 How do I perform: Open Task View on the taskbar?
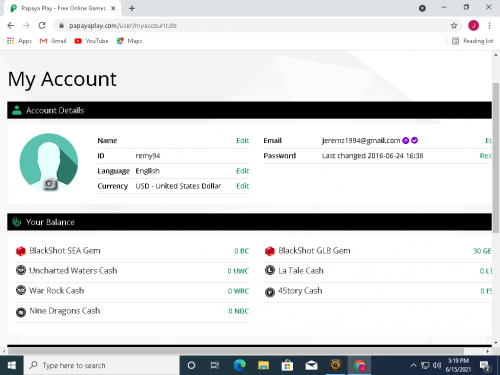tap(215, 365)
